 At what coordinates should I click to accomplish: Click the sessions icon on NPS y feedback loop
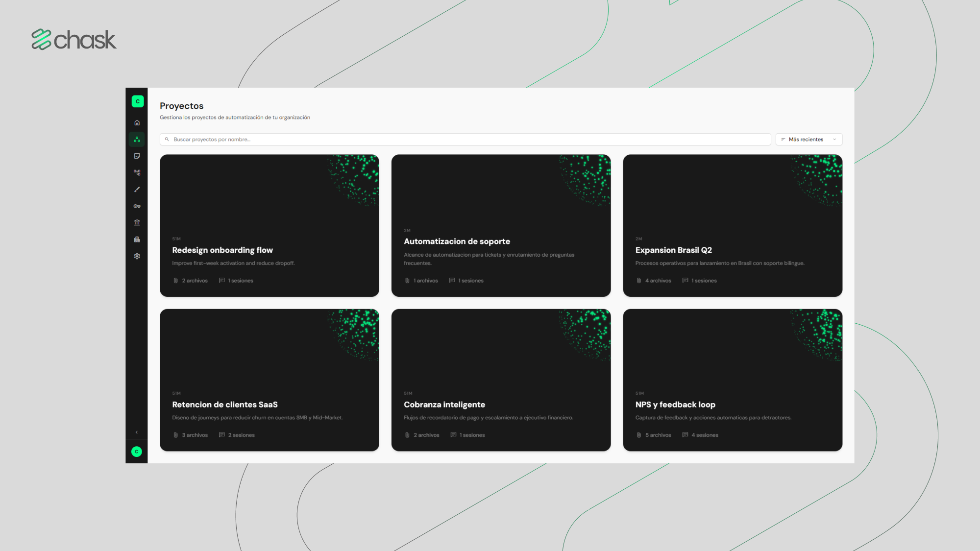tap(686, 435)
